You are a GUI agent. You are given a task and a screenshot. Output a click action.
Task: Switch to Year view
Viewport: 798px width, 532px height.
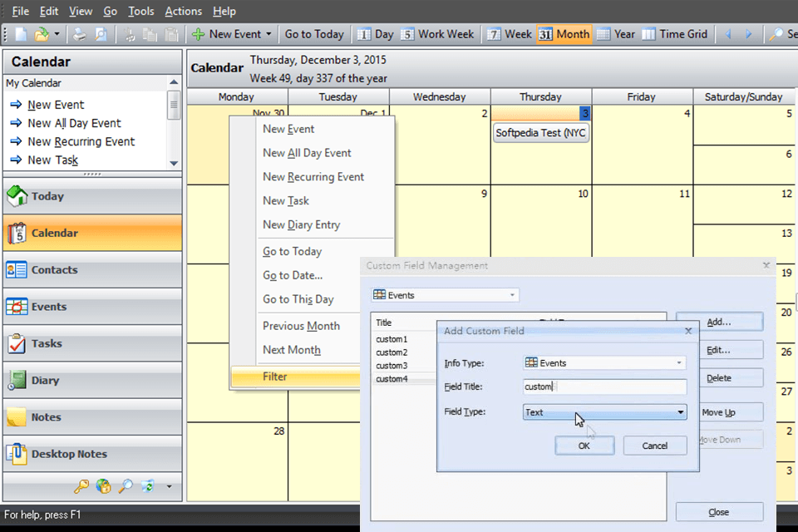coord(615,34)
